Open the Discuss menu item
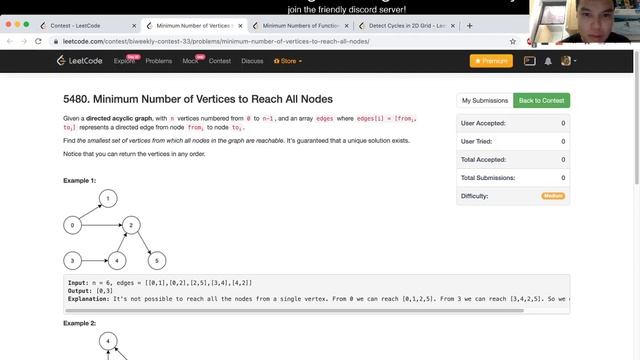The width and height of the screenshot is (640, 360). (252, 61)
